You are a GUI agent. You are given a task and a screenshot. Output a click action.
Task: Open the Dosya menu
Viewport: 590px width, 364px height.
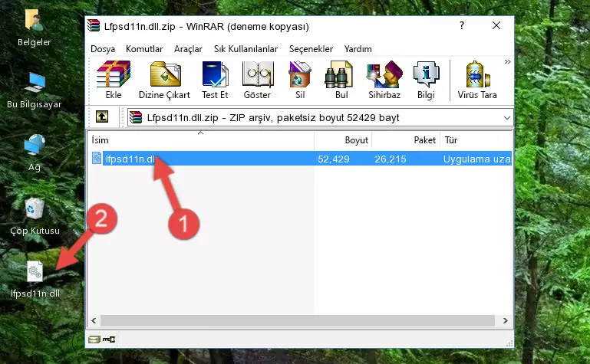(103, 49)
